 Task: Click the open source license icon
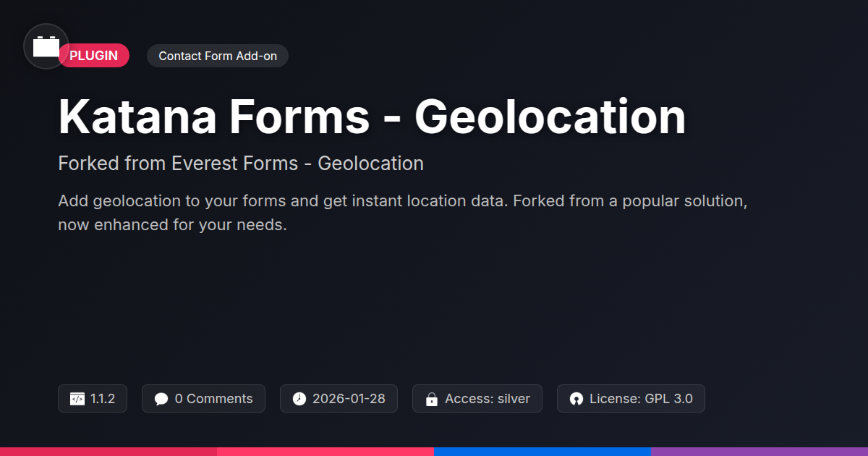(576, 399)
